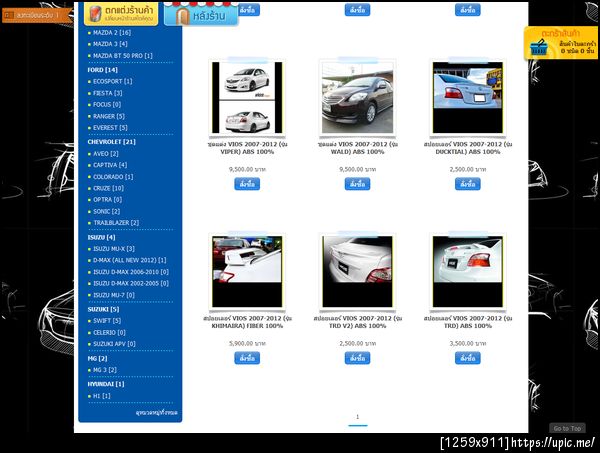The image size is (600, 453).
Task: Select RANGER [5] category
Action: 109,116
